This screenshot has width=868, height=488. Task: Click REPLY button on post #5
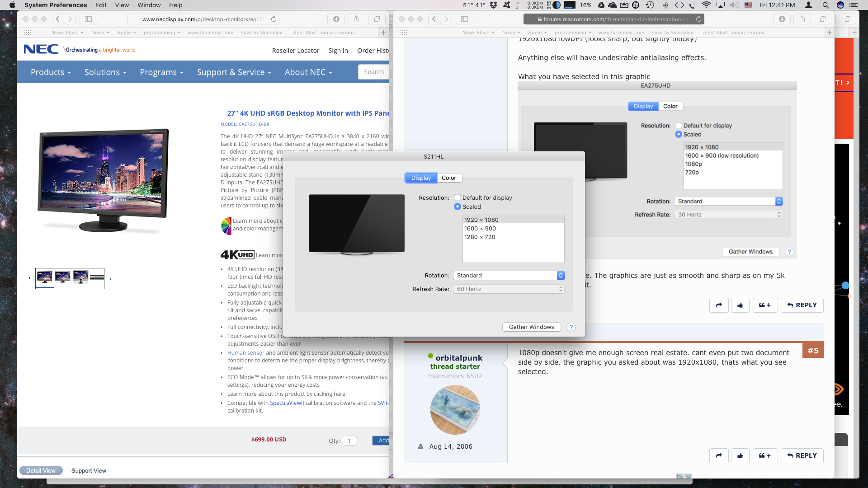click(802, 455)
